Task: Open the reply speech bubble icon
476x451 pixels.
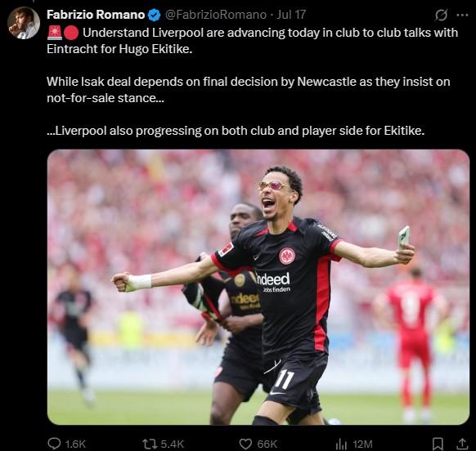Action: click(54, 444)
